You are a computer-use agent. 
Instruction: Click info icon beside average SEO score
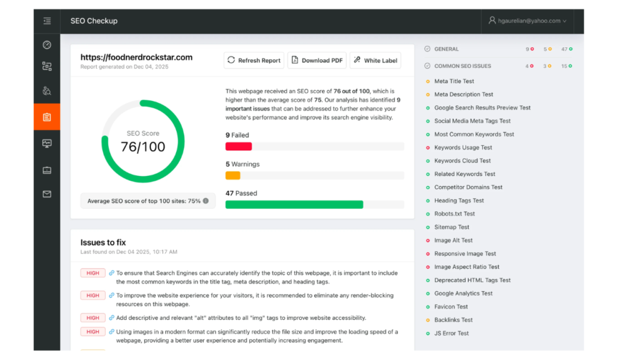point(206,200)
